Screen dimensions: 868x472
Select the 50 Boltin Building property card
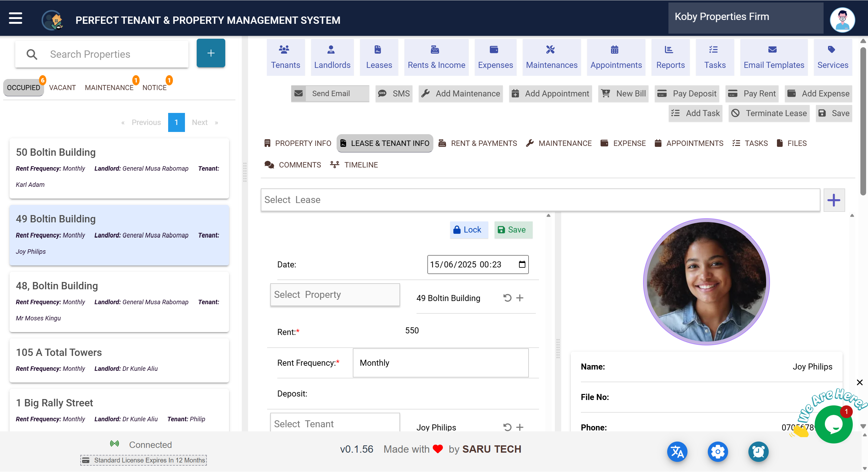point(119,168)
